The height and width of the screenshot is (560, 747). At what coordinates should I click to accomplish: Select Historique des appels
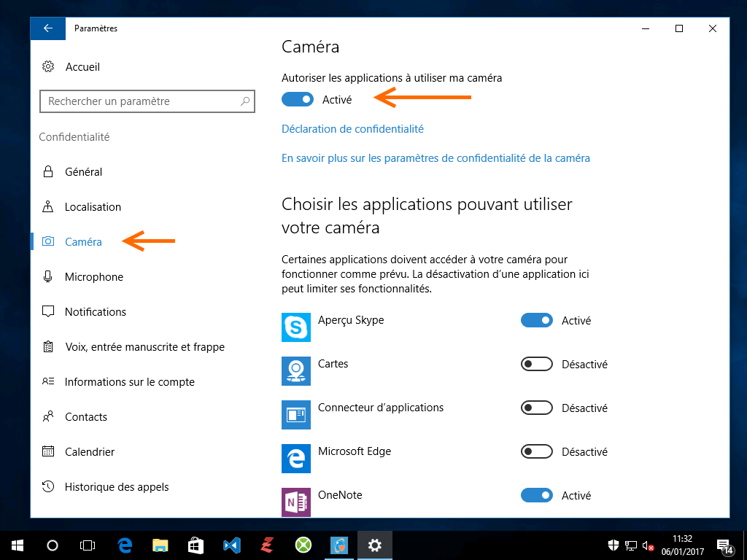pyautogui.click(x=117, y=486)
